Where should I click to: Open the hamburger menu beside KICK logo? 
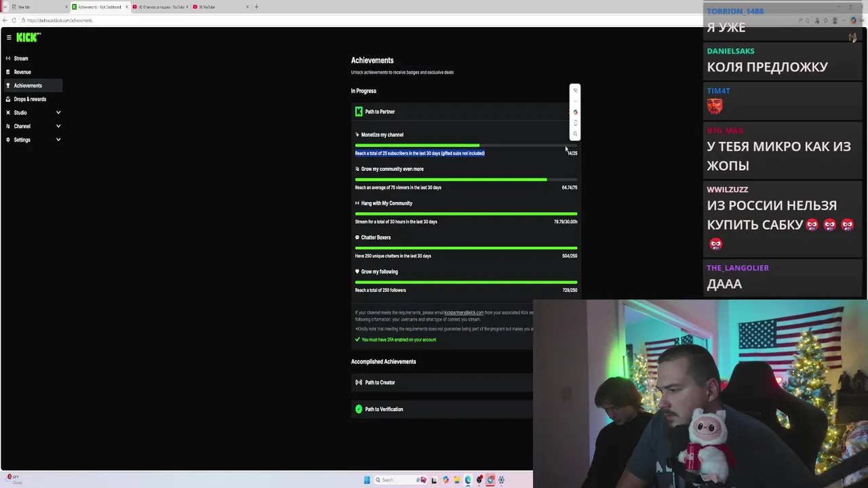(9, 37)
